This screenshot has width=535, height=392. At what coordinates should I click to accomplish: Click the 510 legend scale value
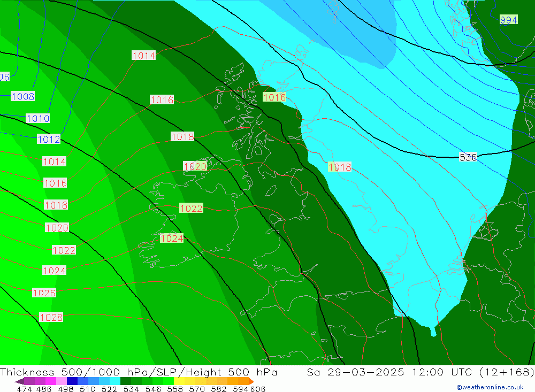click(x=87, y=389)
